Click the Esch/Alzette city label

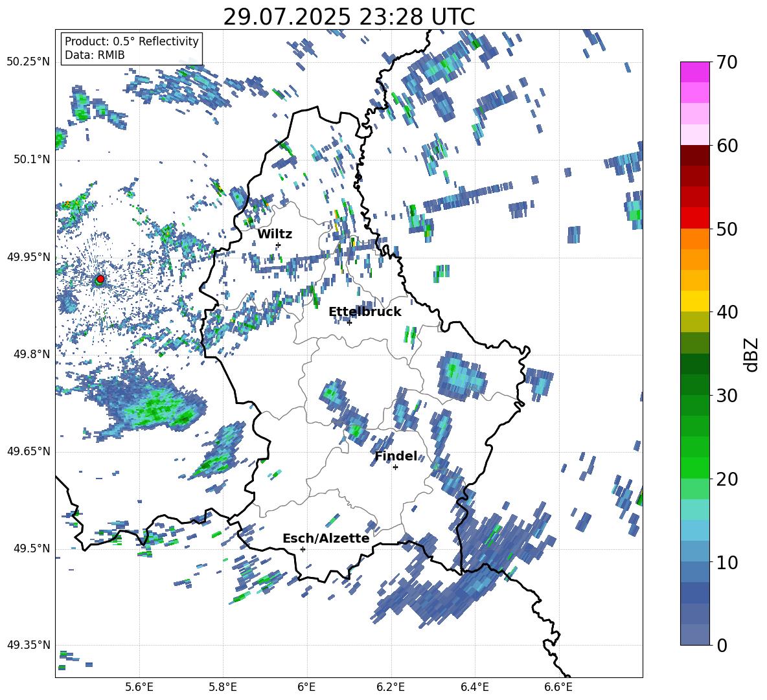326,538
